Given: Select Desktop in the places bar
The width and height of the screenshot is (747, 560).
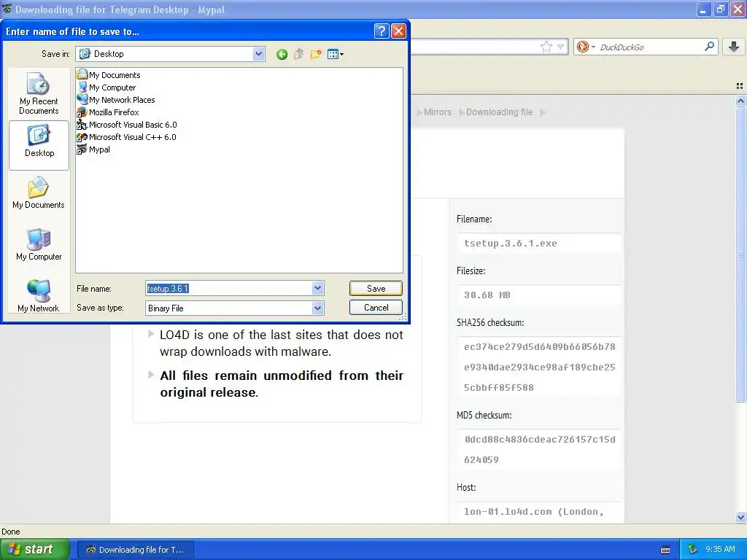Looking at the screenshot, I should click(x=39, y=145).
